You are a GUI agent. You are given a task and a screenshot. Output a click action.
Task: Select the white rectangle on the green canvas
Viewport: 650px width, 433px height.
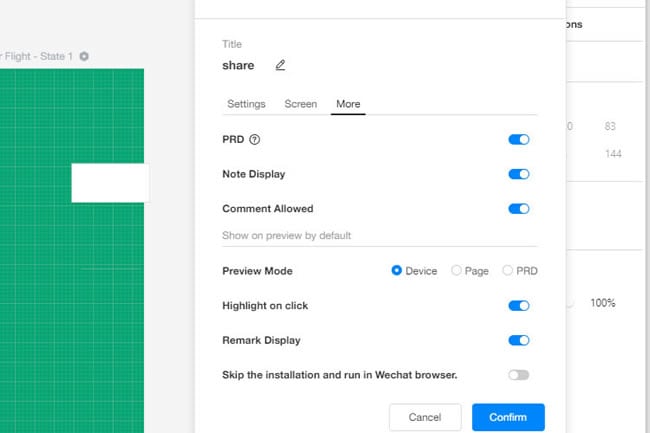(110, 183)
